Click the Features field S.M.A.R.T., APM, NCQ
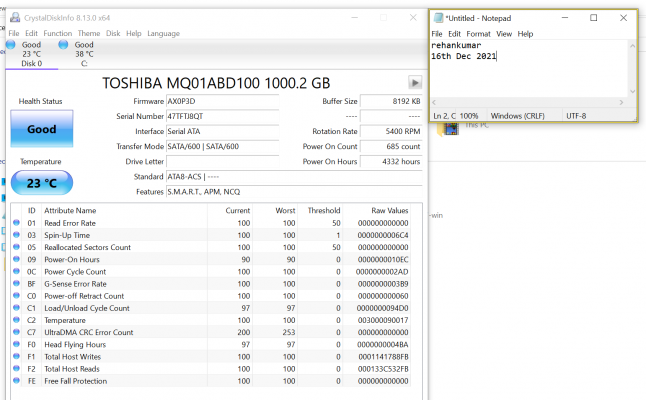This screenshot has width=646, height=400. pos(294,192)
